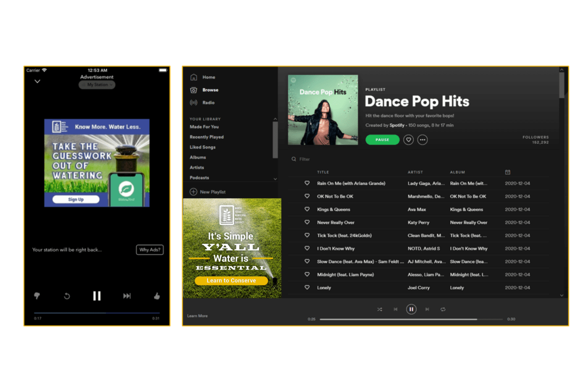This screenshot has height=392, width=588.
Task: Toggle shuffle in Spotify player bar
Action: click(380, 309)
